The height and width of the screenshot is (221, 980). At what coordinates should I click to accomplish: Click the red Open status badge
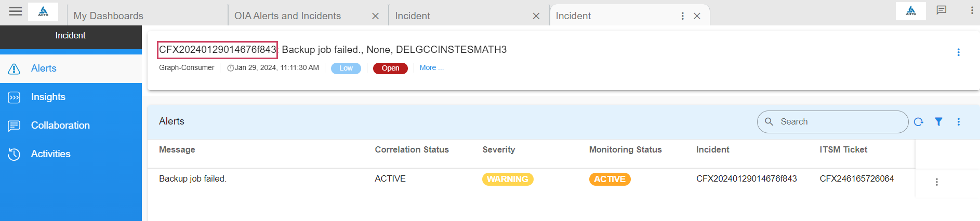[390, 68]
